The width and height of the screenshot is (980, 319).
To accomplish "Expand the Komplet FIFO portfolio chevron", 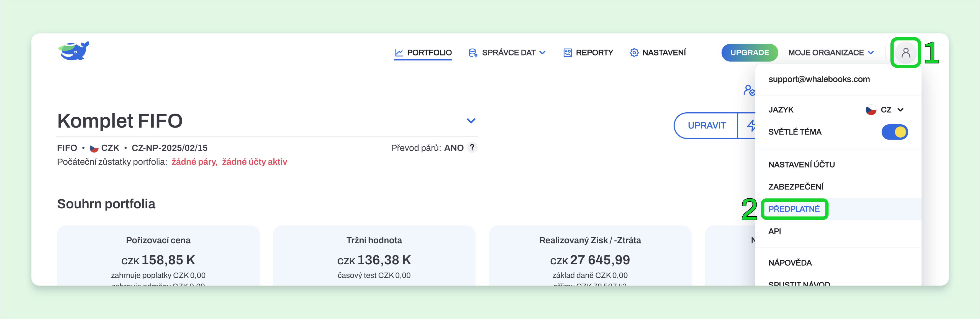I will pyautogui.click(x=471, y=121).
